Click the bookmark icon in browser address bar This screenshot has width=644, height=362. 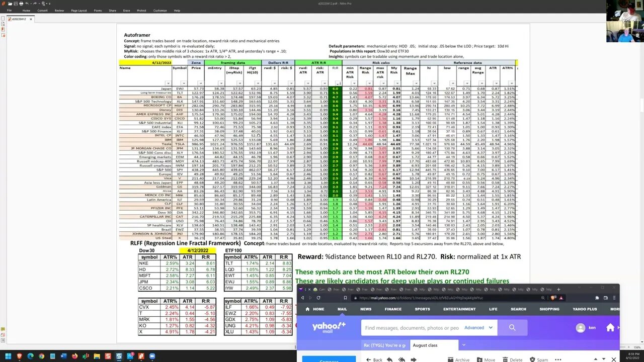pos(345,298)
